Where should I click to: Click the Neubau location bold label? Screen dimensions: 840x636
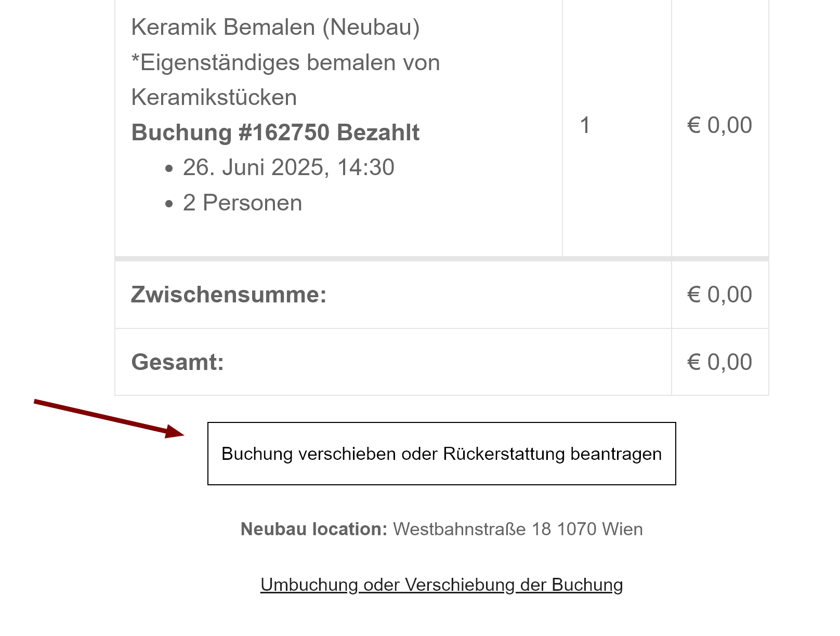(x=314, y=529)
